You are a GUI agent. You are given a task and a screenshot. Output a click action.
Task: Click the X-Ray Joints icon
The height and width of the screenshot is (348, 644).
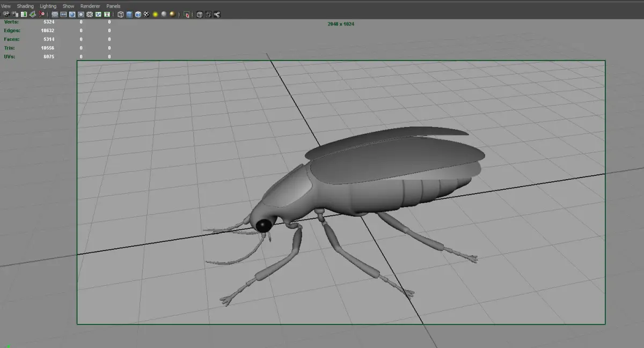[x=217, y=14]
